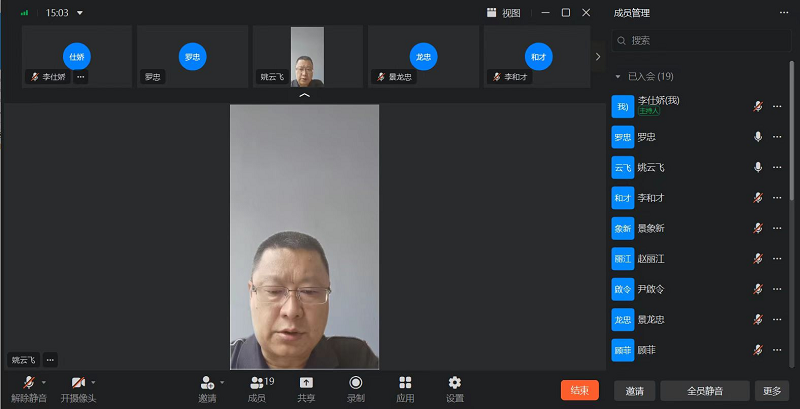The image size is (800, 409).
Task: Click the orange 结束 end meeting button
Action: 580,390
